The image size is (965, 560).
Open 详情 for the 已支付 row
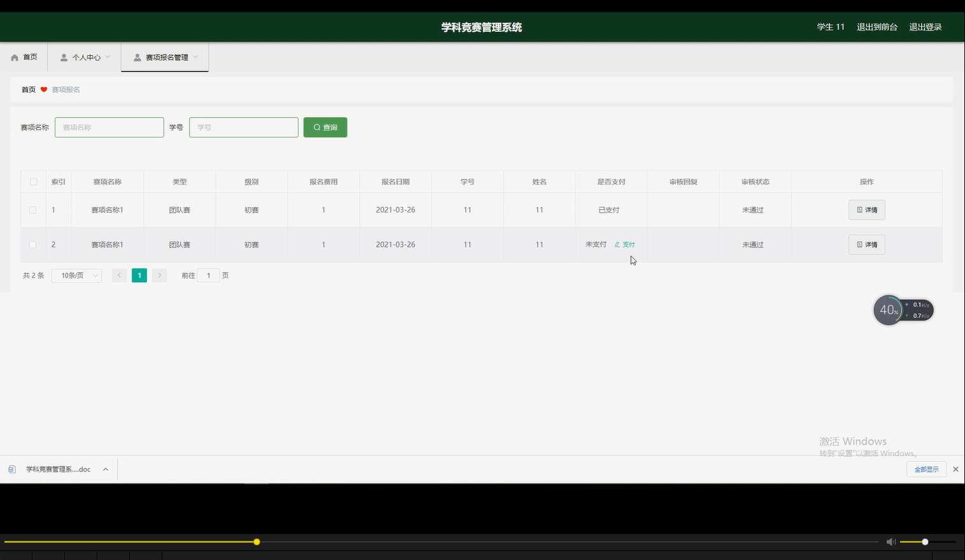point(867,210)
